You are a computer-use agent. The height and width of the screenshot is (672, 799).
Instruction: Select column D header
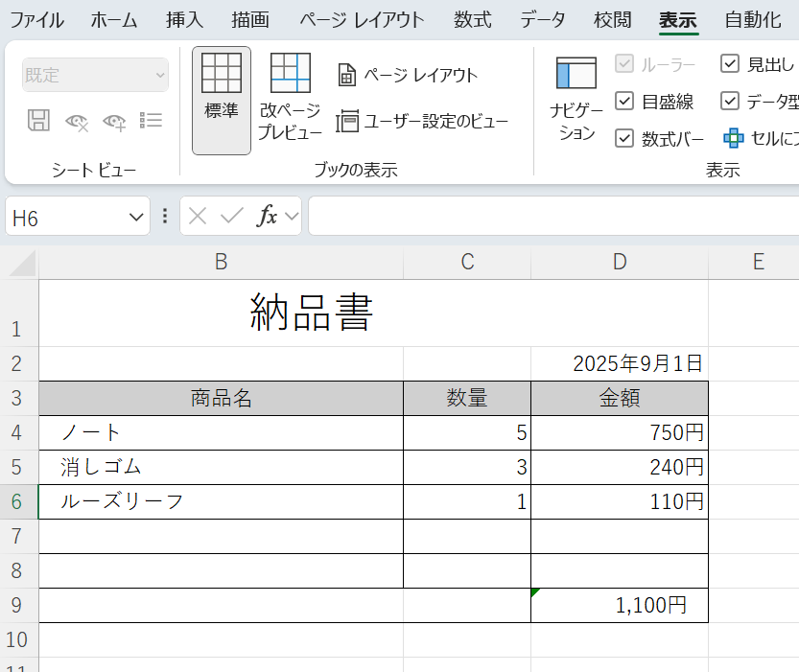pos(620,263)
